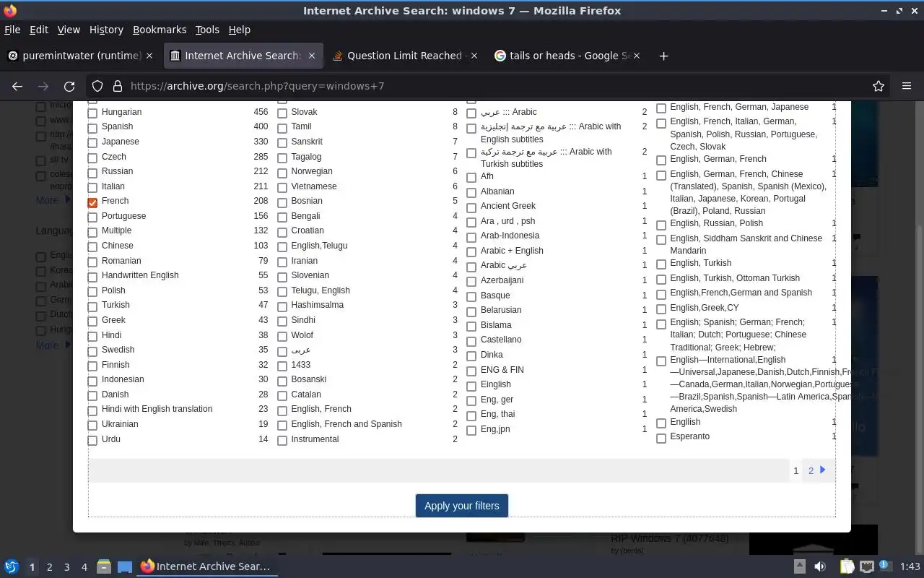The height and width of the screenshot is (578, 924).
Task: Open the Edit menu
Action: tap(39, 30)
